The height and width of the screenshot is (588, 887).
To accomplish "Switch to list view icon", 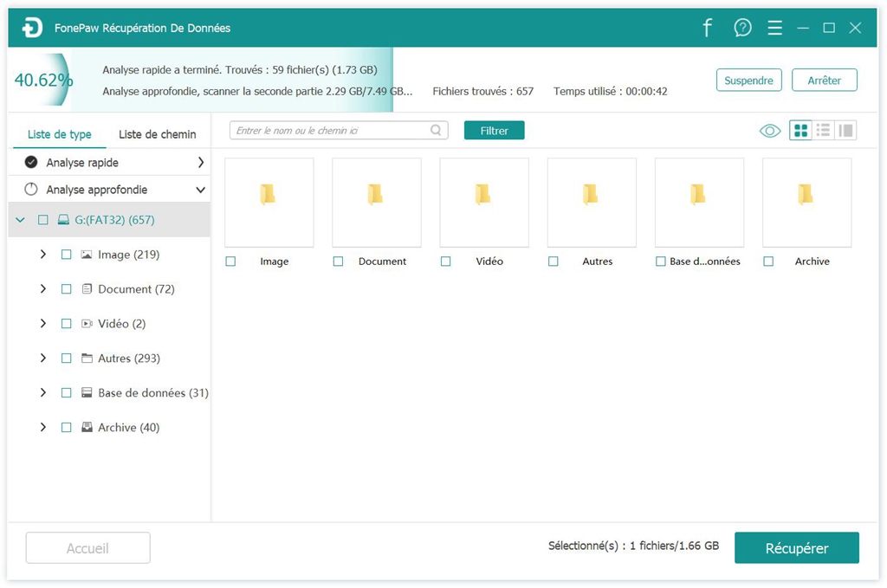I will point(823,131).
